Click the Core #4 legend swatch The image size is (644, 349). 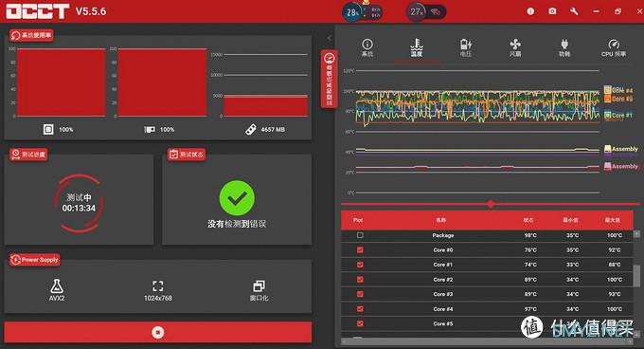607,89
